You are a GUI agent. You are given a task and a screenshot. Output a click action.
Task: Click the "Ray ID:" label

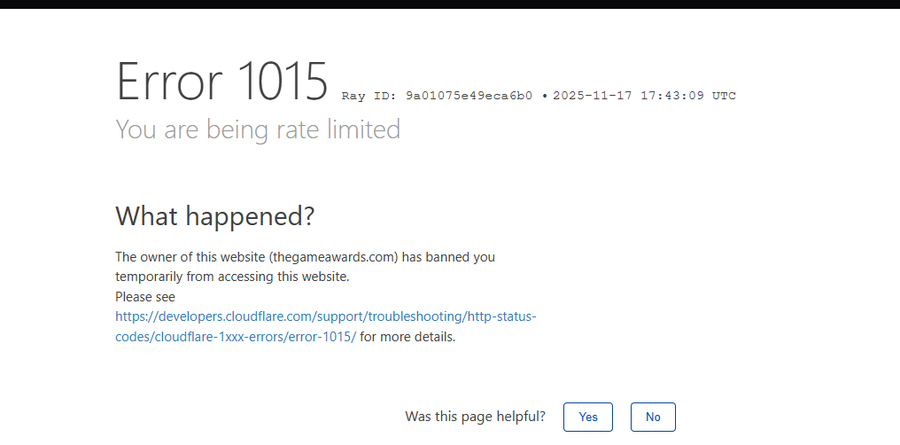(x=369, y=96)
